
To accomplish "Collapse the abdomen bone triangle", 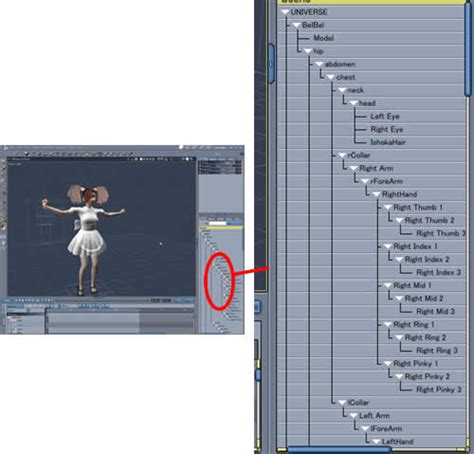I will [319, 64].
